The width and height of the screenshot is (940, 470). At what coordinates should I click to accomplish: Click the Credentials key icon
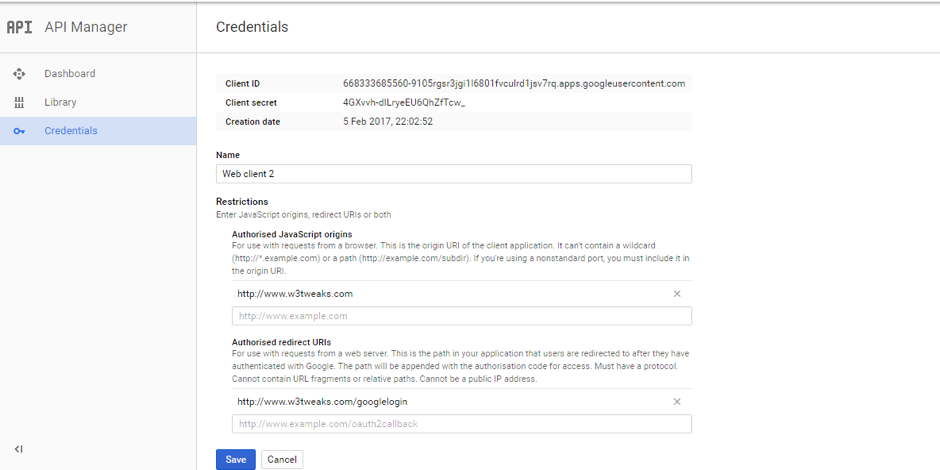tap(19, 131)
